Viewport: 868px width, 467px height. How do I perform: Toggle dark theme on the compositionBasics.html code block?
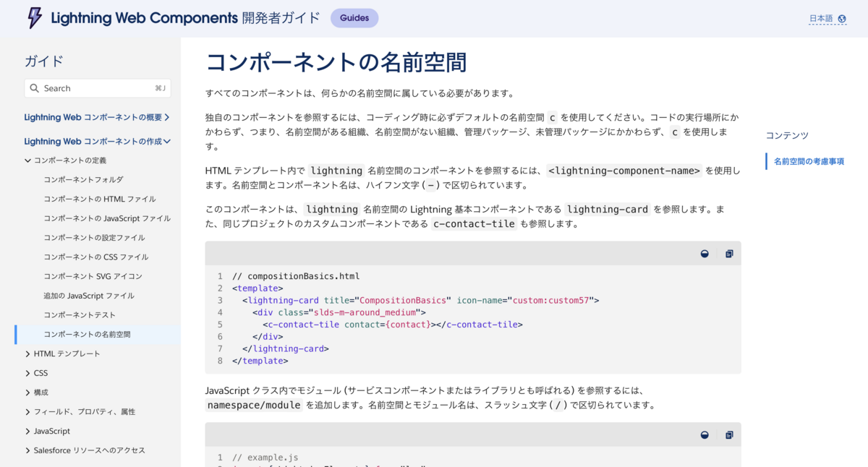705,254
